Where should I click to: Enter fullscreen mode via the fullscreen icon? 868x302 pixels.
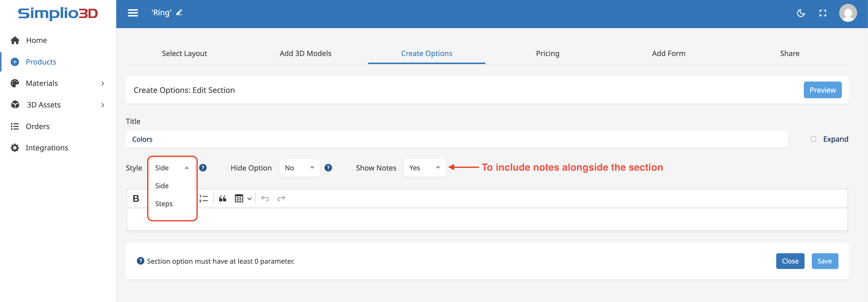[x=822, y=13]
